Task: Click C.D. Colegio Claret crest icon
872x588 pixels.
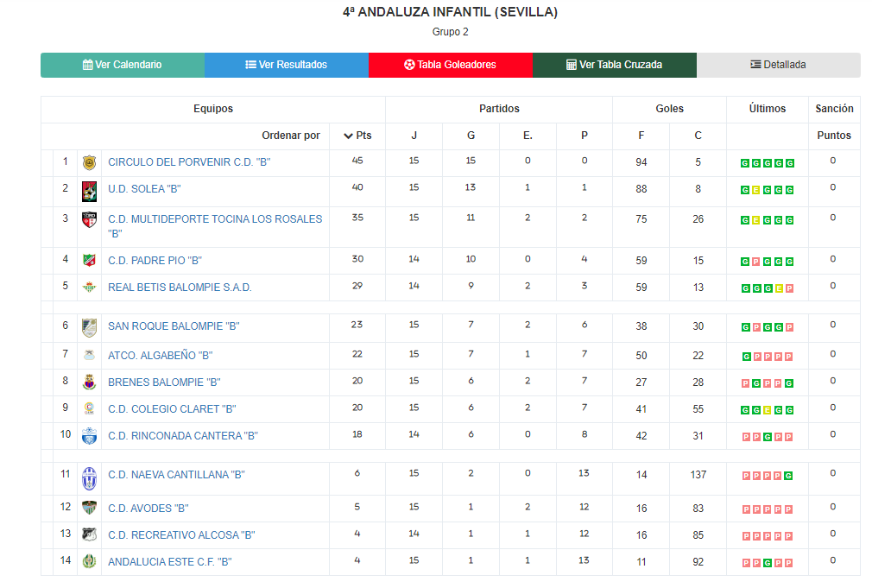Action: tap(89, 409)
